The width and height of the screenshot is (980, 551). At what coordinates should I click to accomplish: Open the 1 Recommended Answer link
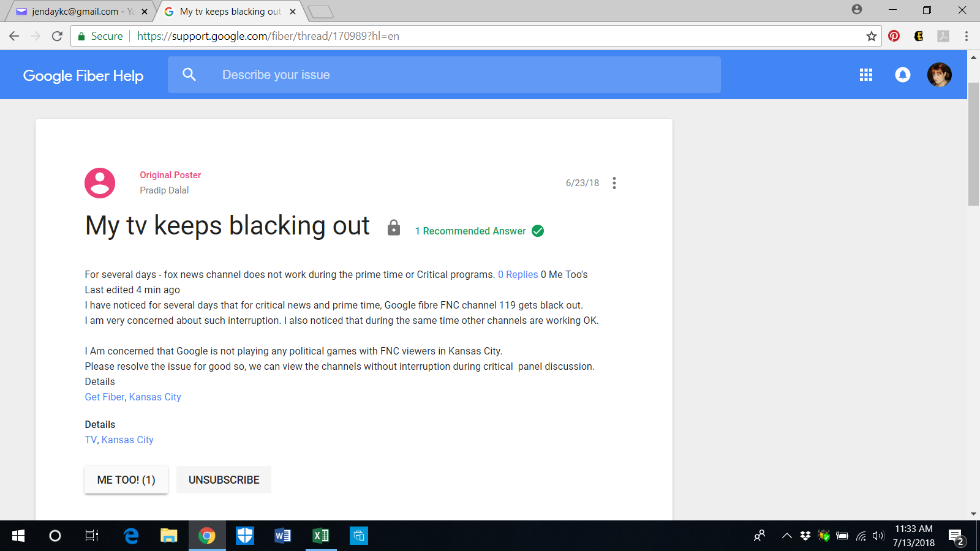click(x=470, y=231)
